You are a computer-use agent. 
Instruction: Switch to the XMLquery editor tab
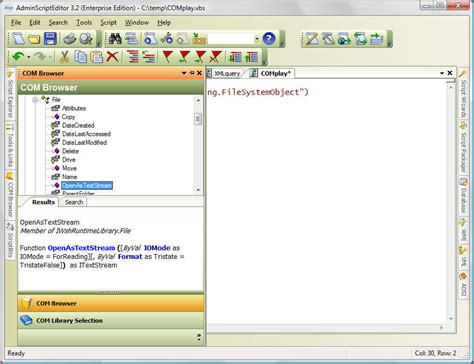point(224,73)
